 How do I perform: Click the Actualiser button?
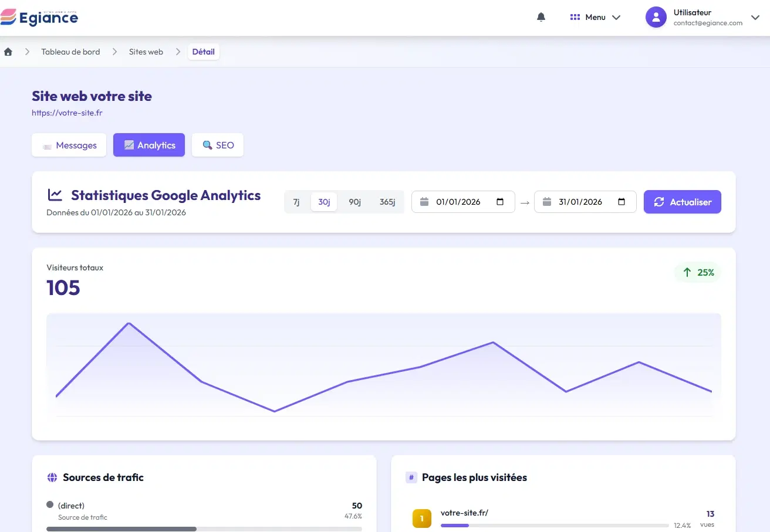683,202
